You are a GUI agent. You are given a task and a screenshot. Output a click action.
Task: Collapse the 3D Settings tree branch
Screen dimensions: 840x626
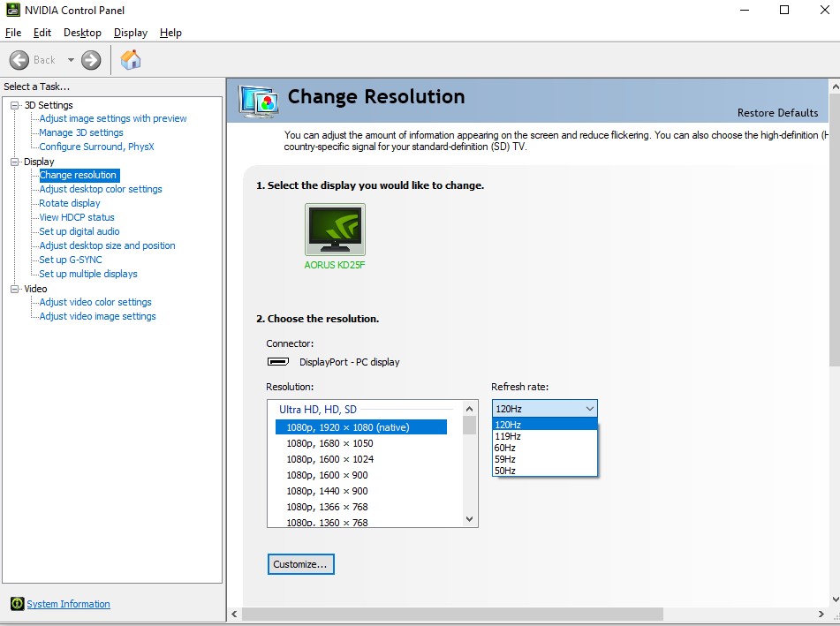[12, 104]
